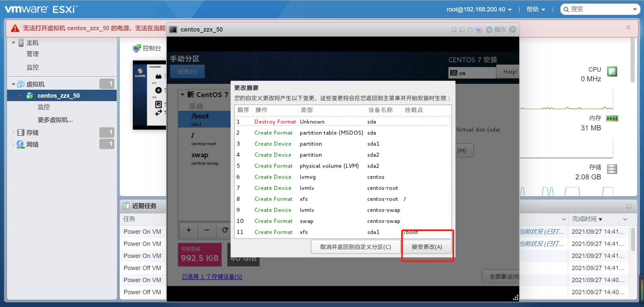644x307 pixels.
Task: Click the virtual machines (虚拟机) icon
Action: pyautogui.click(x=21, y=84)
